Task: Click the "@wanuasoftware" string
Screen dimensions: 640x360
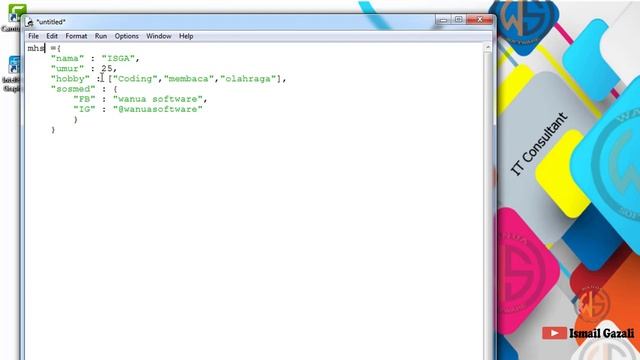Action: [158, 109]
